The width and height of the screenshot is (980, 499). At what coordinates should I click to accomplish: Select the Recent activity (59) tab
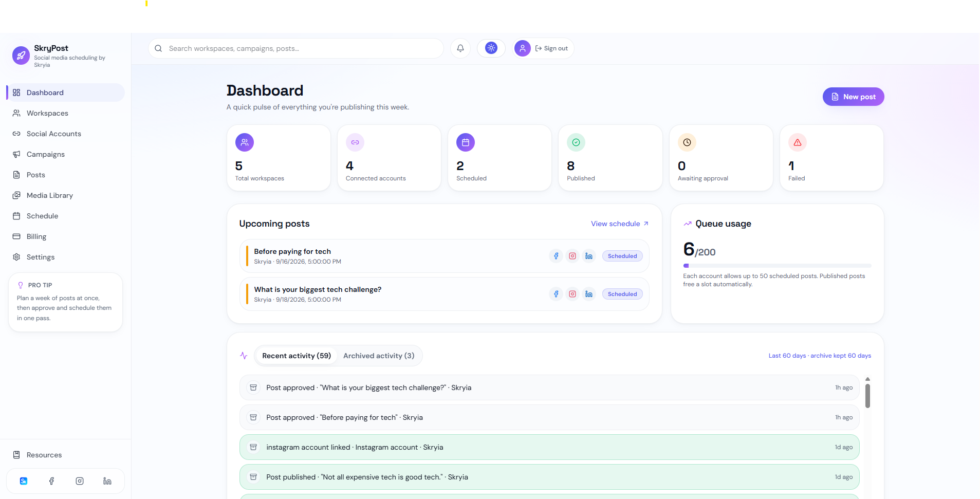click(297, 356)
